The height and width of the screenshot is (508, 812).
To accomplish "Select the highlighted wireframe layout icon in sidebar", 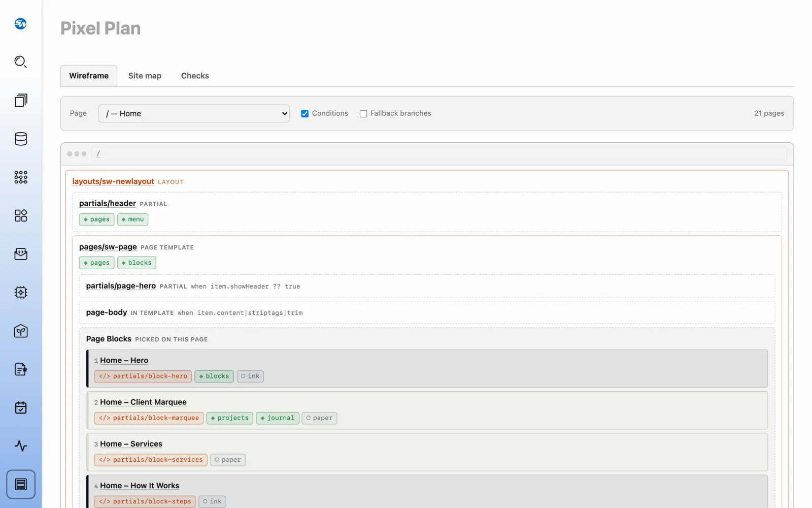I will pyautogui.click(x=21, y=484).
